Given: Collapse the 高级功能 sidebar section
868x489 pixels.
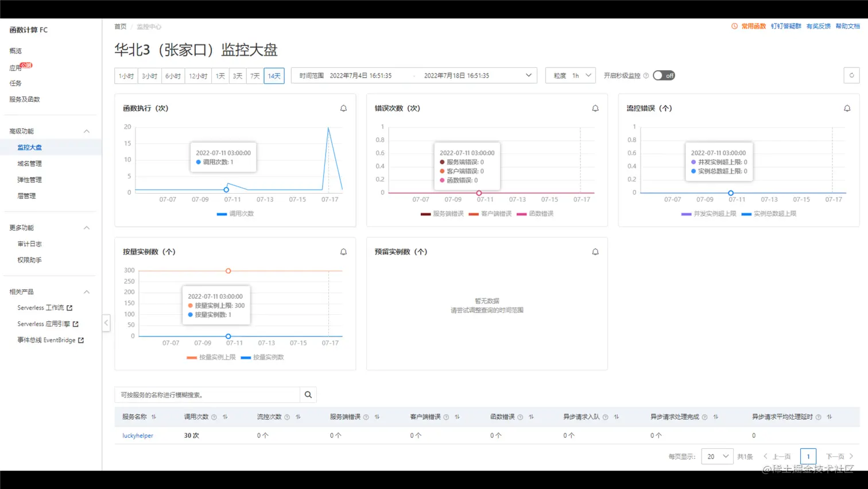Looking at the screenshot, I should point(87,131).
